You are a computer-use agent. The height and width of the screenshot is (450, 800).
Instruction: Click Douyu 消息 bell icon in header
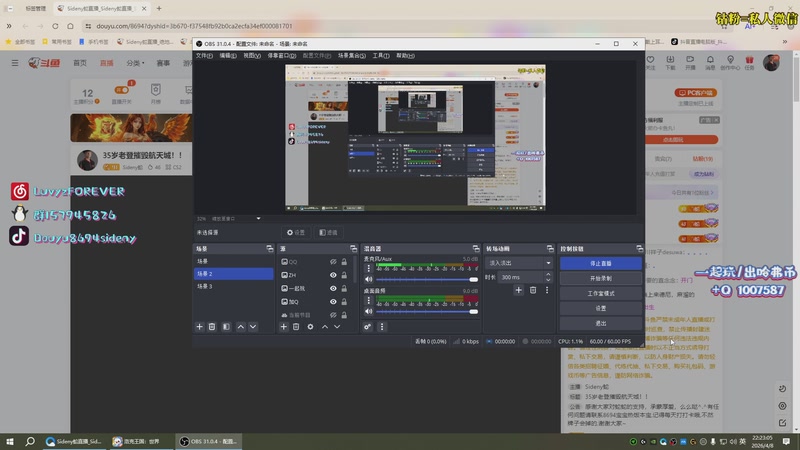[x=710, y=62]
